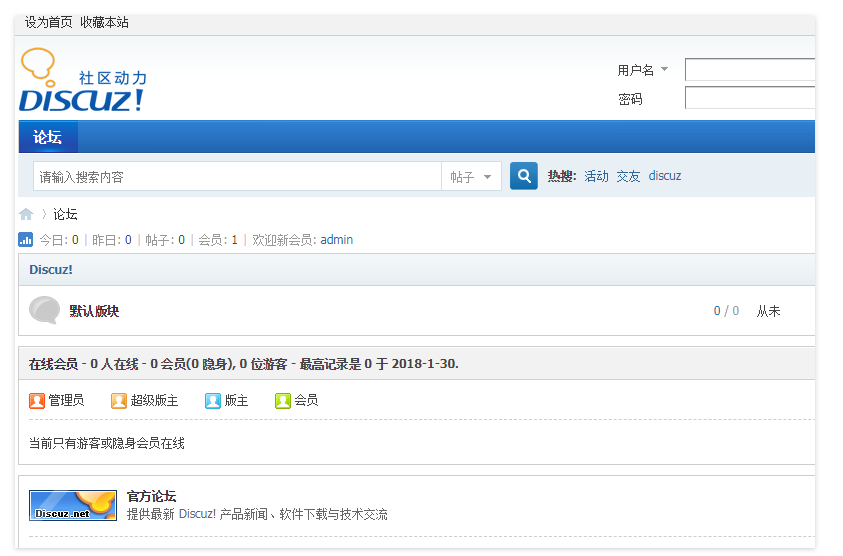Open the 默认版块 forum link
Screen dimensions: 843x556
coord(94,311)
